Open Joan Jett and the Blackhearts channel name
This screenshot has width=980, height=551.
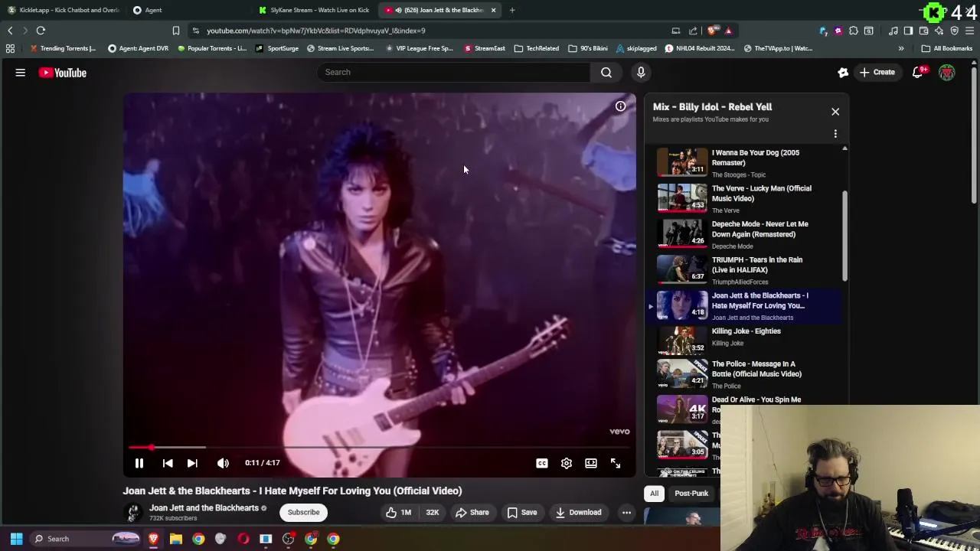(x=204, y=508)
